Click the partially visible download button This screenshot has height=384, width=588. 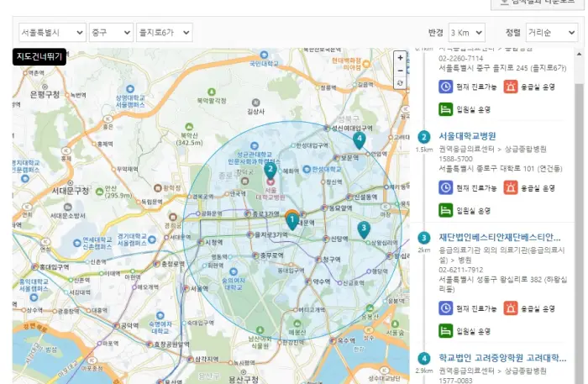pyautogui.click(x=538, y=3)
